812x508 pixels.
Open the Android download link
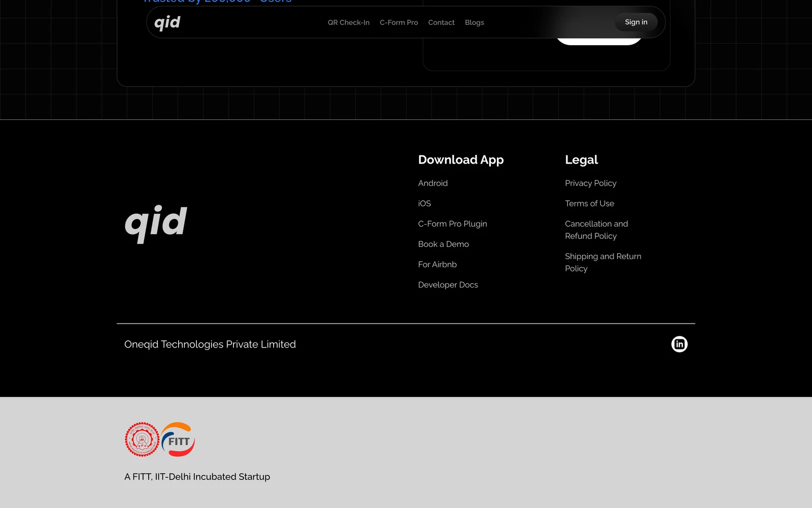[433, 183]
